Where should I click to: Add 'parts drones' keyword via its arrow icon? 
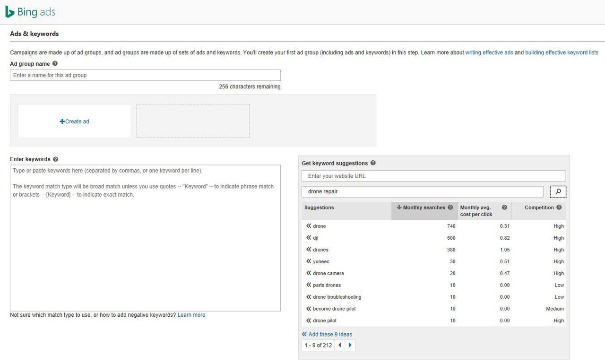coord(309,285)
